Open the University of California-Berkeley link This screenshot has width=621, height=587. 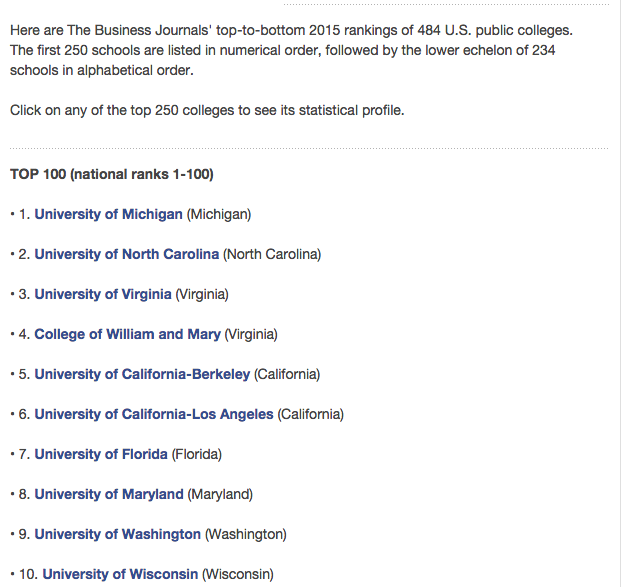(x=142, y=374)
